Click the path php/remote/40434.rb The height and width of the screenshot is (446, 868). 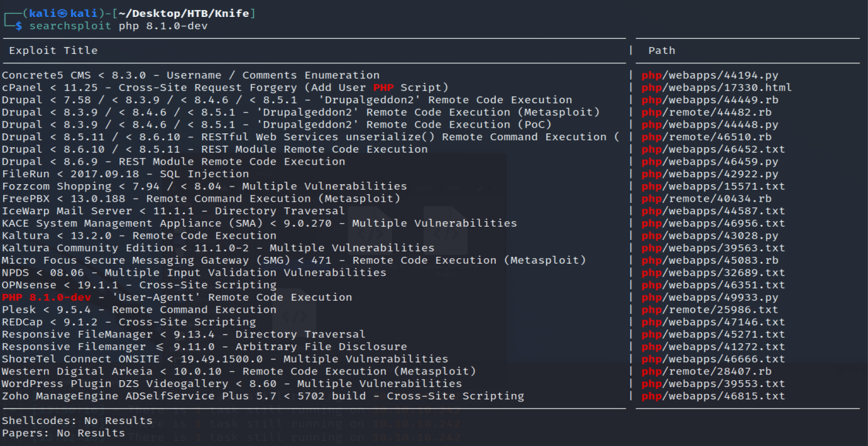pyautogui.click(x=706, y=199)
